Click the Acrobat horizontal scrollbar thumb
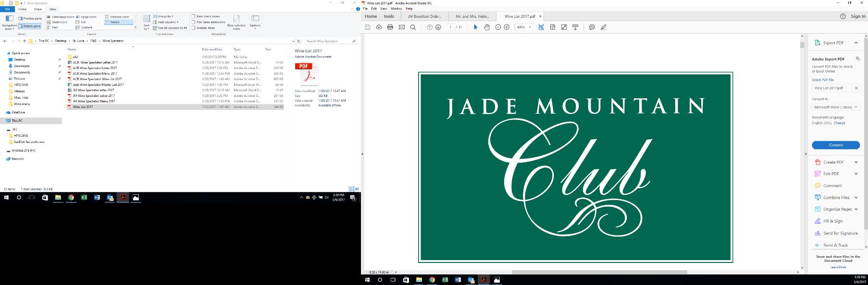The width and height of the screenshot is (868, 285). coord(599,272)
